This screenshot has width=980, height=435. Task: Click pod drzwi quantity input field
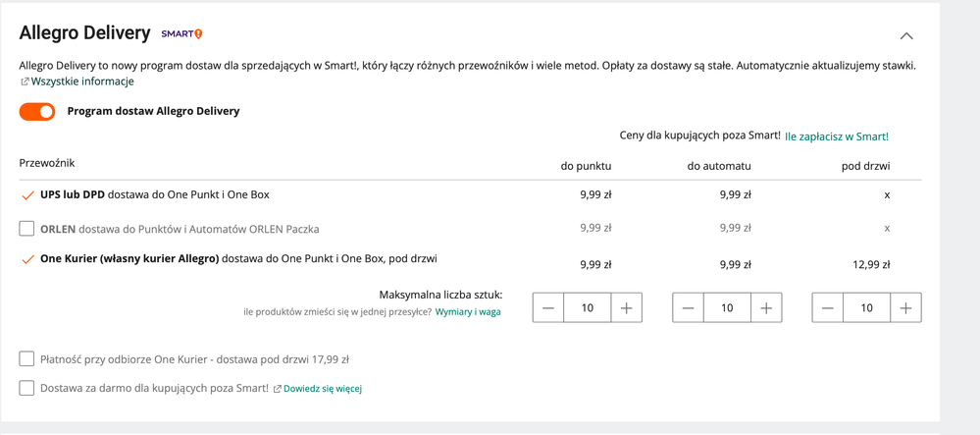coord(867,308)
